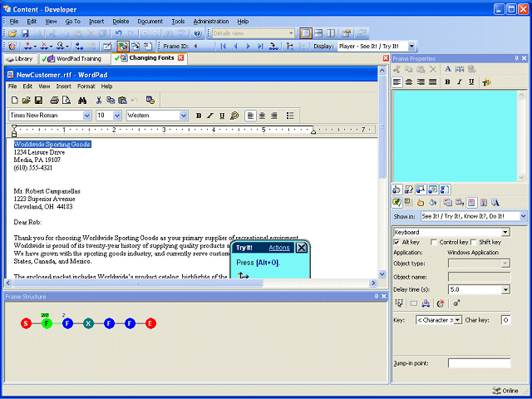Click the bubble pointer icon in Try It bubble

click(243, 275)
